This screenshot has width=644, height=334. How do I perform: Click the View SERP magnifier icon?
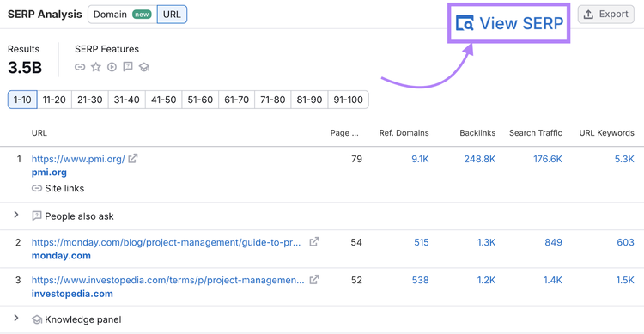coord(465,23)
